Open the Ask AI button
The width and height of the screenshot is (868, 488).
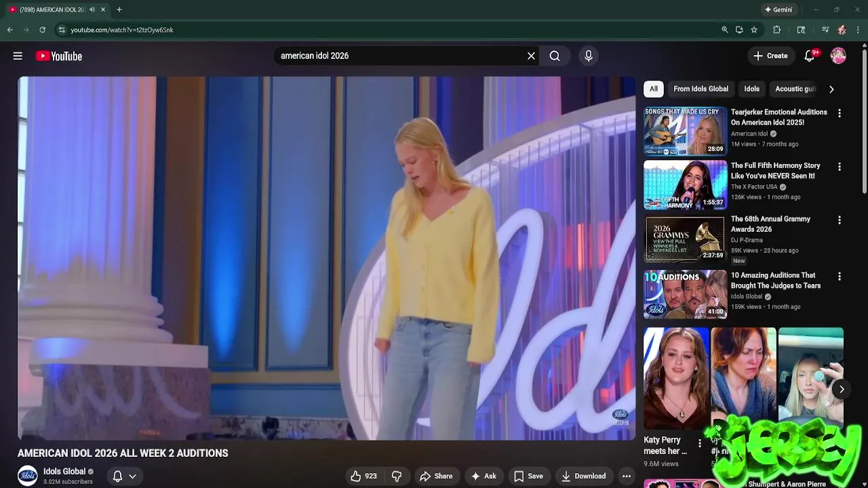[x=484, y=476]
